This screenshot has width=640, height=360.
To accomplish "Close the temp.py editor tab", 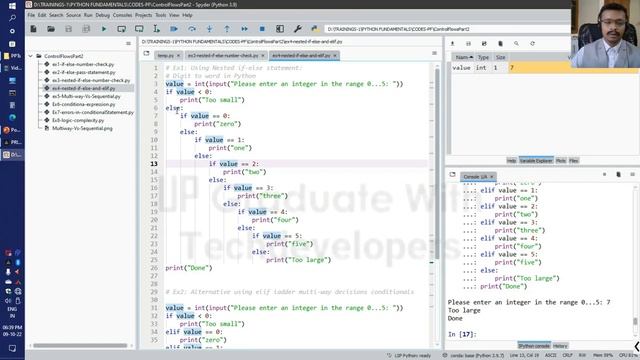I will (x=178, y=56).
